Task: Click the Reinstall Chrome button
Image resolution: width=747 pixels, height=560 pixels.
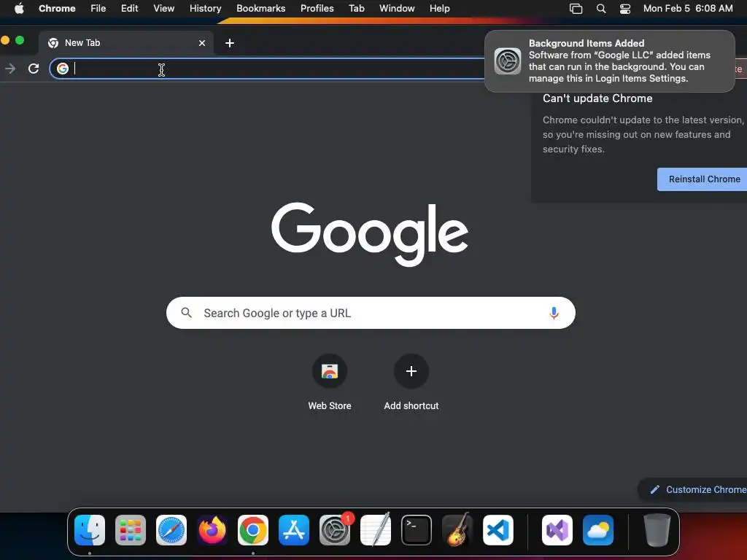Action: 703,179
